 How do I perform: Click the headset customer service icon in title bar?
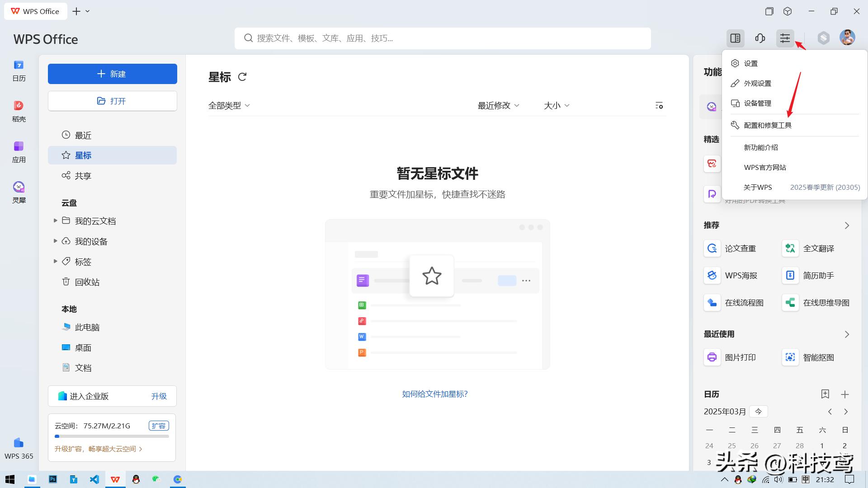(760, 38)
